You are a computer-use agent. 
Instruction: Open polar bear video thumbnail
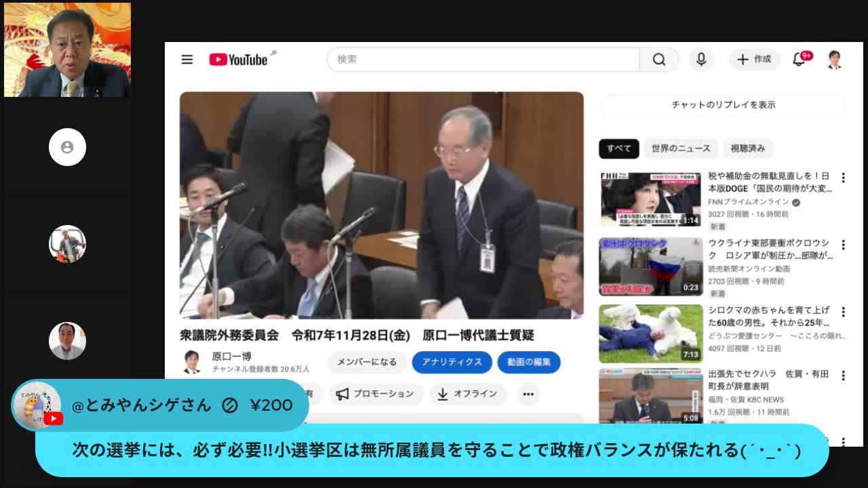click(650, 333)
